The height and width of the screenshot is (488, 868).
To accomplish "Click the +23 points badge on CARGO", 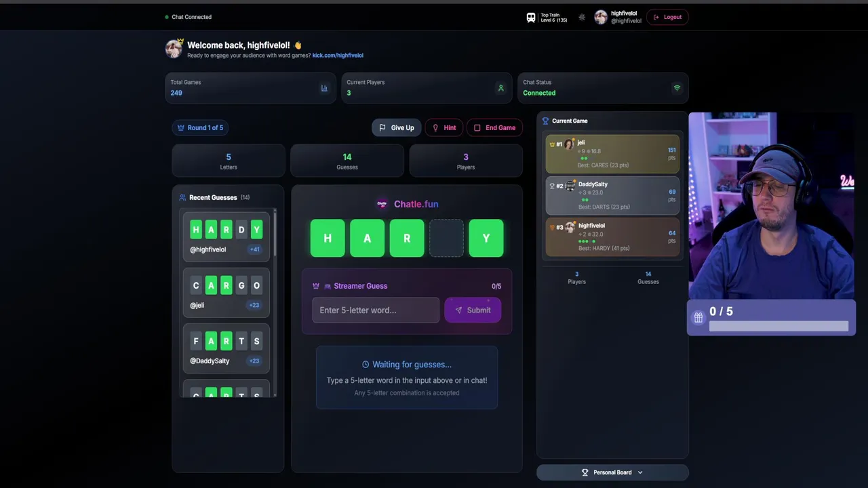I will pyautogui.click(x=254, y=305).
